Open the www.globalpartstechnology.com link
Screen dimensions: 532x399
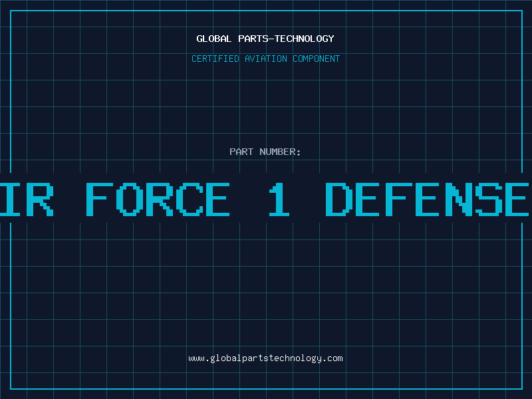tap(265, 358)
